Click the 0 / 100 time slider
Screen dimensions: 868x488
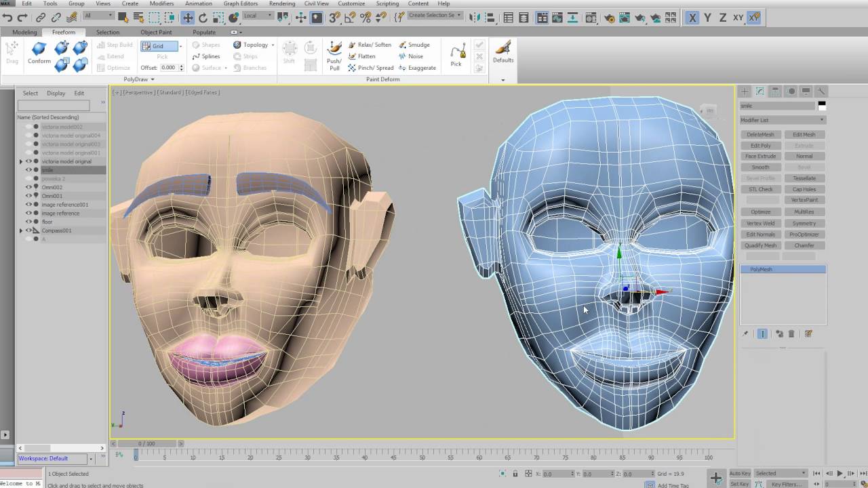click(x=146, y=444)
